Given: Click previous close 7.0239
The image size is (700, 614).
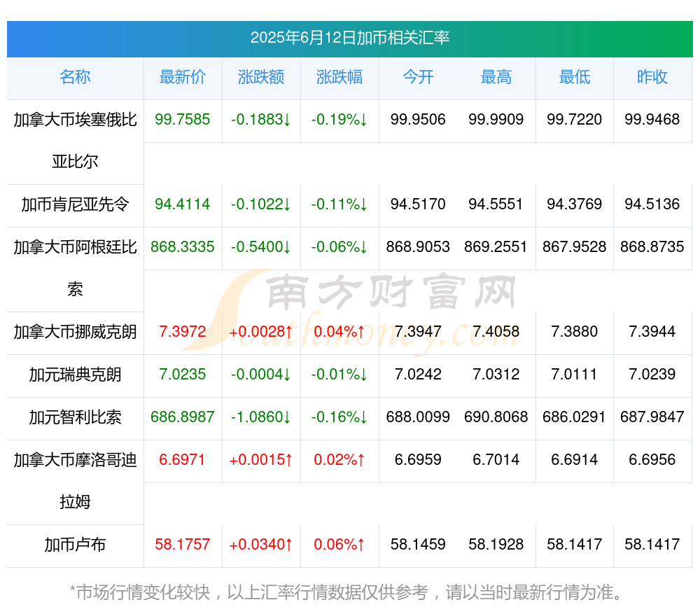Looking at the screenshot, I should pyautogui.click(x=652, y=374).
